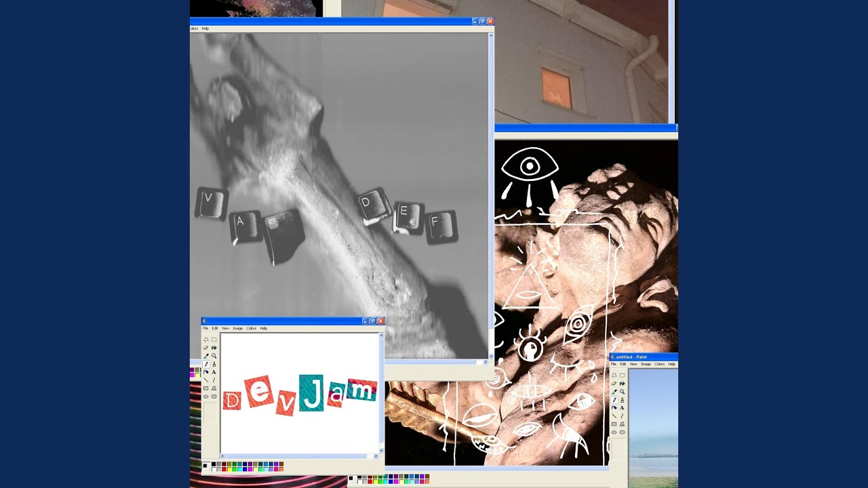Click the DevJam canvas drawing area
Screen dimensions: 868x488
point(299,392)
